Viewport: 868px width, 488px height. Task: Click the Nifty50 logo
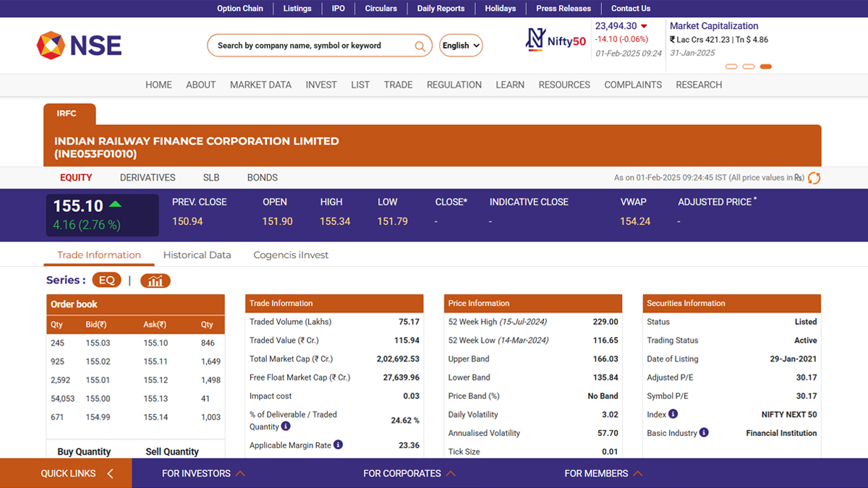click(556, 39)
